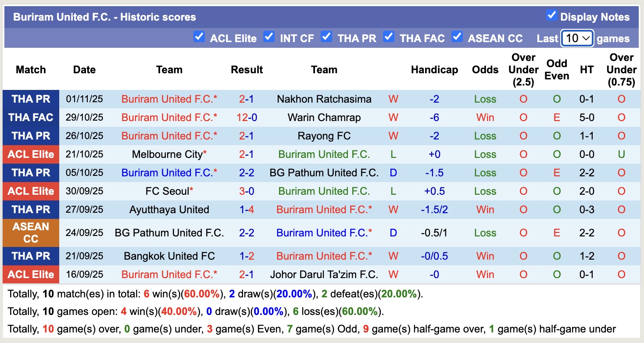The image size is (644, 343).
Task: Click the ACL Elite badge on the FC Seoul row
Action: (31, 191)
